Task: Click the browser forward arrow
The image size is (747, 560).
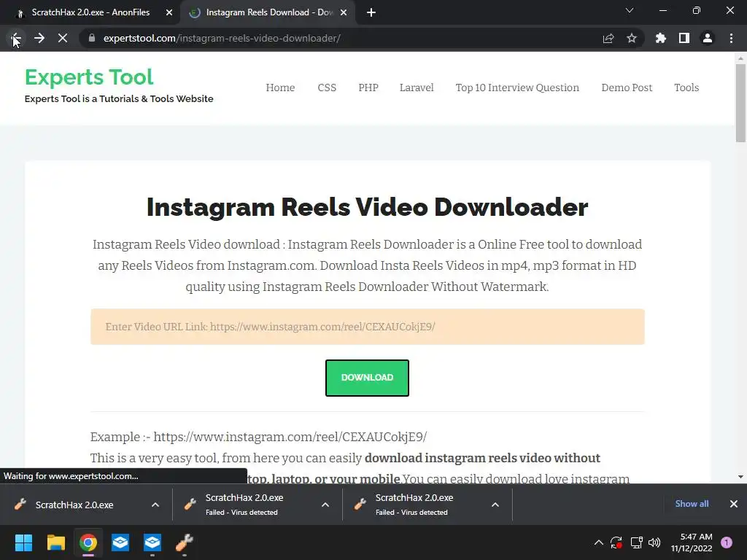Action: click(x=39, y=38)
